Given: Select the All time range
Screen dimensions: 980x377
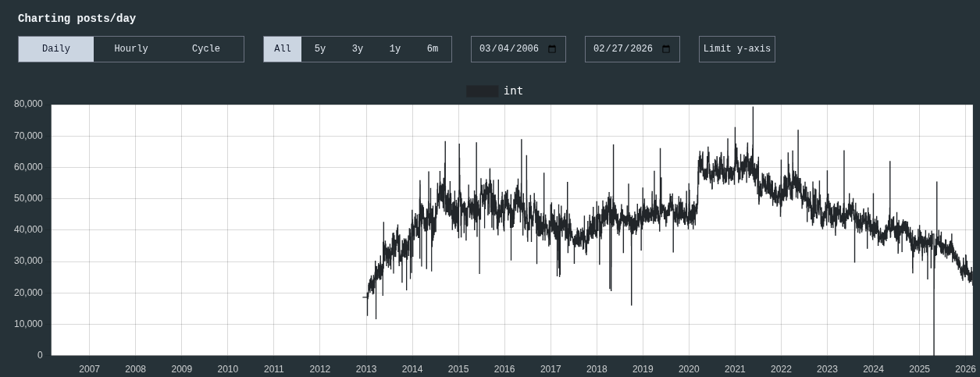Looking at the screenshot, I should tap(283, 49).
